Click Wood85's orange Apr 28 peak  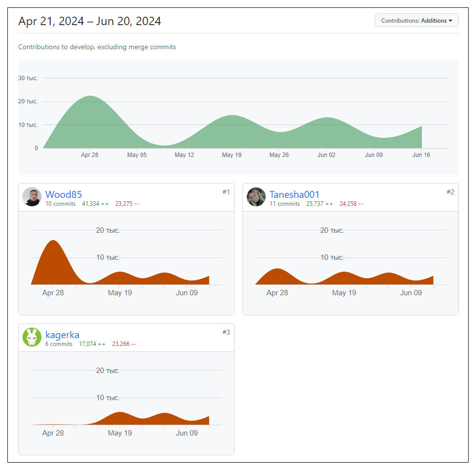pyautogui.click(x=53, y=241)
